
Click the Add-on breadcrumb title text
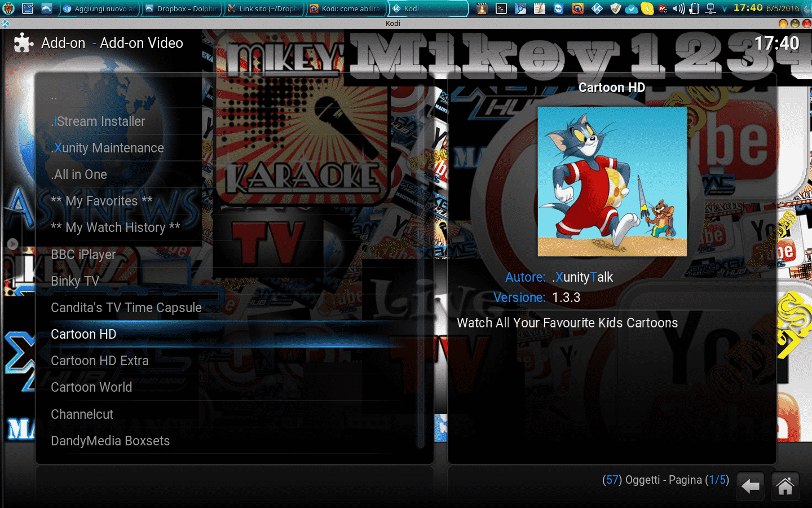(63, 43)
